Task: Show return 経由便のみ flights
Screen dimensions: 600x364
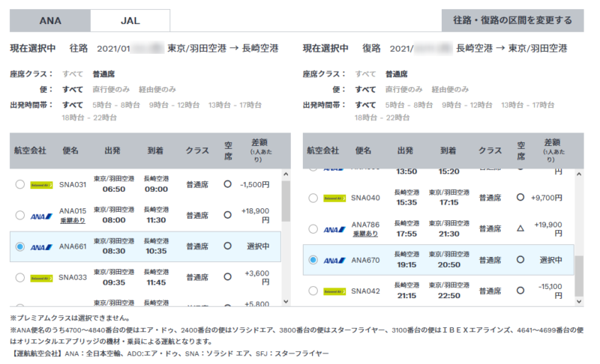Action: (450, 89)
